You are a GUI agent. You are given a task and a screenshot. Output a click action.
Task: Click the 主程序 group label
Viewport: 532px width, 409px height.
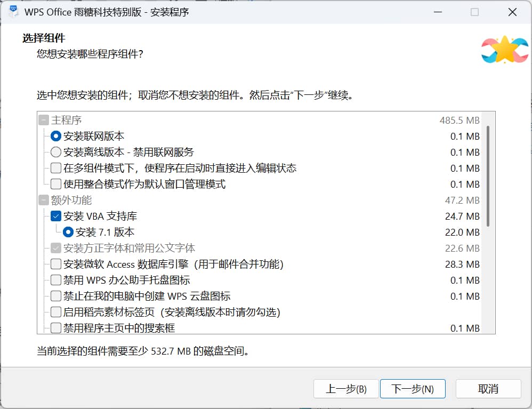coord(66,120)
